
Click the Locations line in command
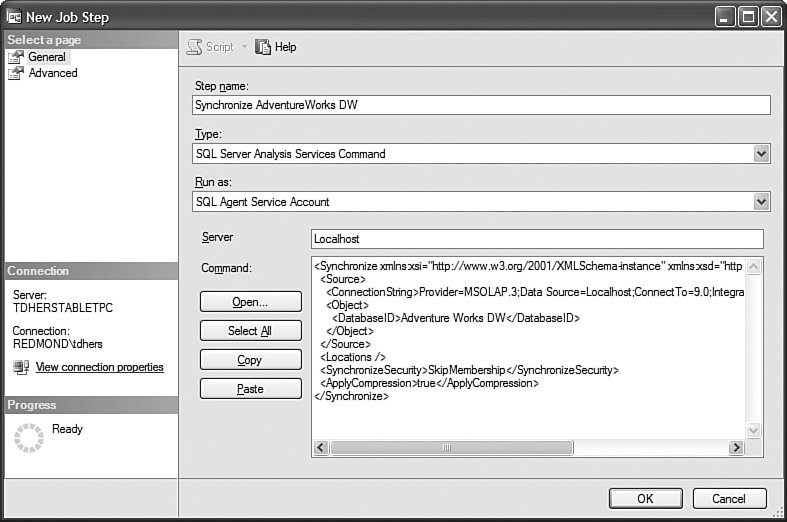point(353,357)
